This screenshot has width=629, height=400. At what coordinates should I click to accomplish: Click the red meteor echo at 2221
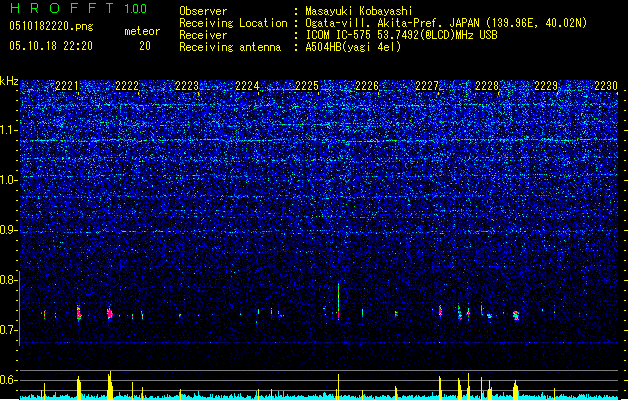point(79,313)
